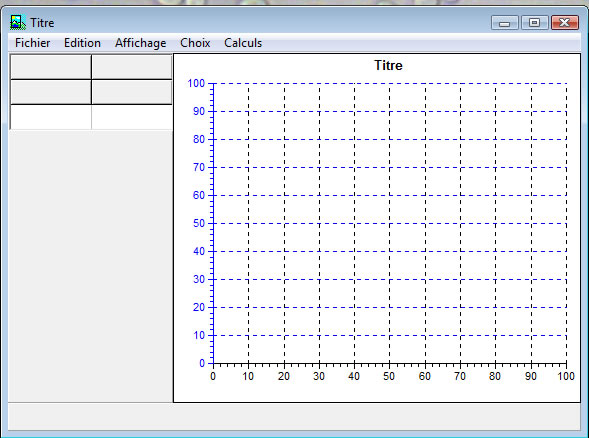Click the graph title text Titre
Viewport: 589px width, 438px height.
(x=388, y=65)
